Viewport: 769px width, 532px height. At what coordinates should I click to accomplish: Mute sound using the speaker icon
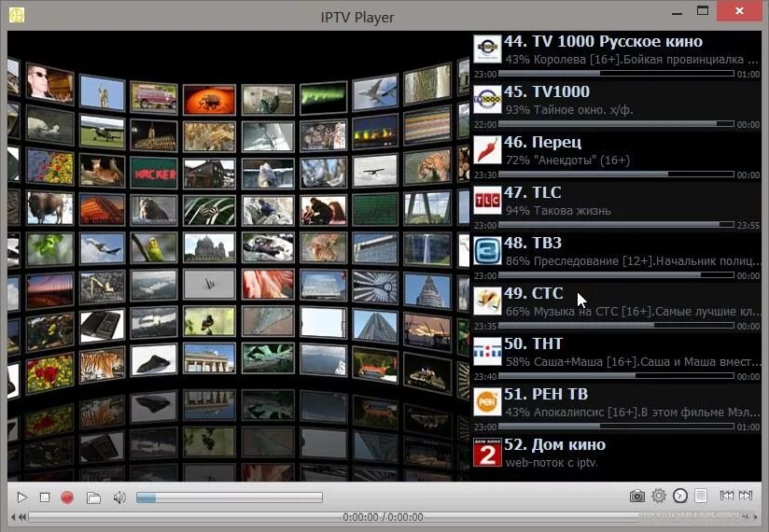tap(119, 497)
